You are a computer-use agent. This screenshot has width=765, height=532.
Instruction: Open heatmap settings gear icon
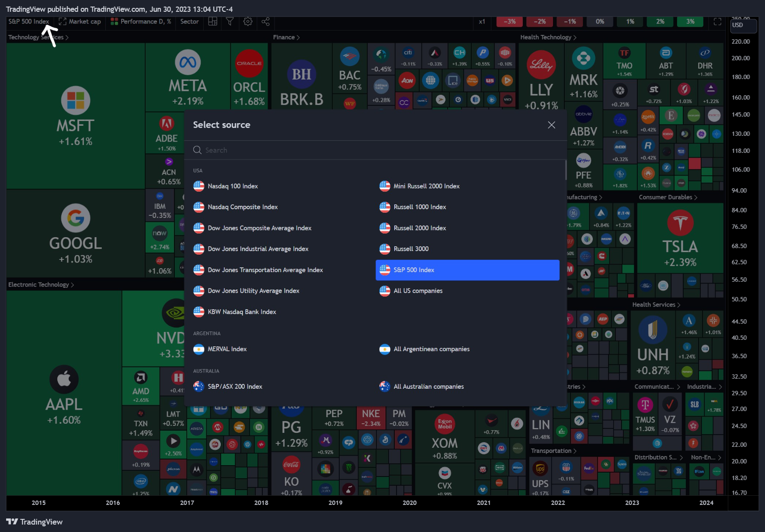coord(248,21)
